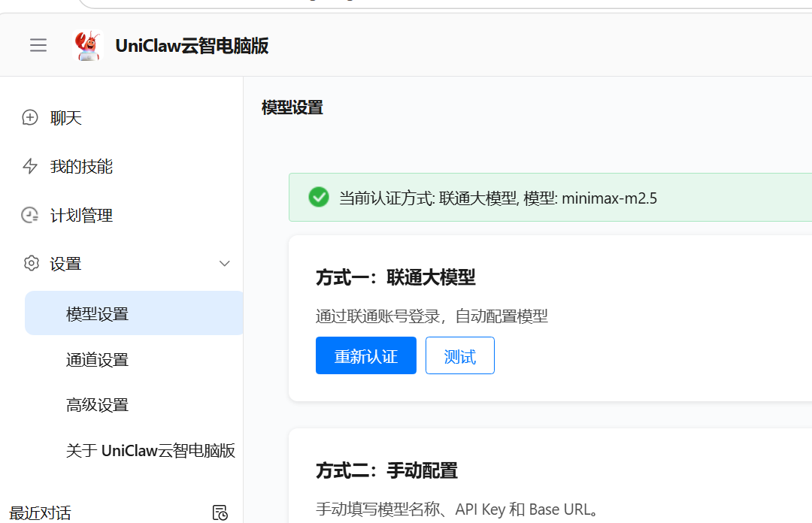Open the hamburger menu
The width and height of the screenshot is (812, 523).
point(38,45)
